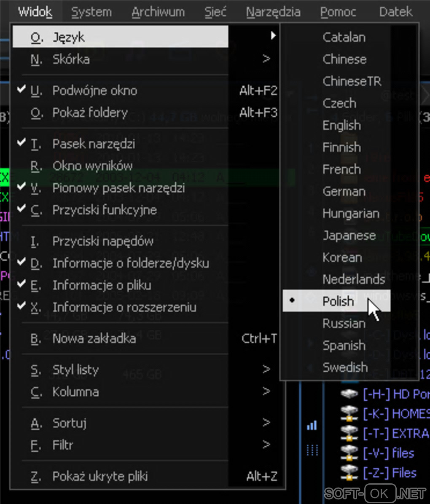Click the blue bar-chart icon in the vertical toolbar
Viewport: 430px width, 504px height.
(312, 426)
